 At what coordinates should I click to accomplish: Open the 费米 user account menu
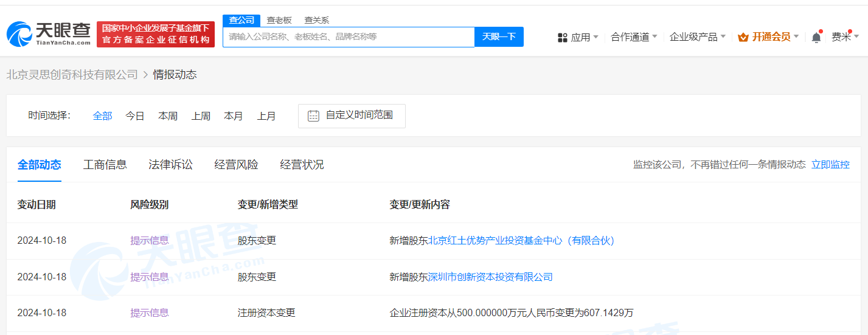(x=845, y=36)
